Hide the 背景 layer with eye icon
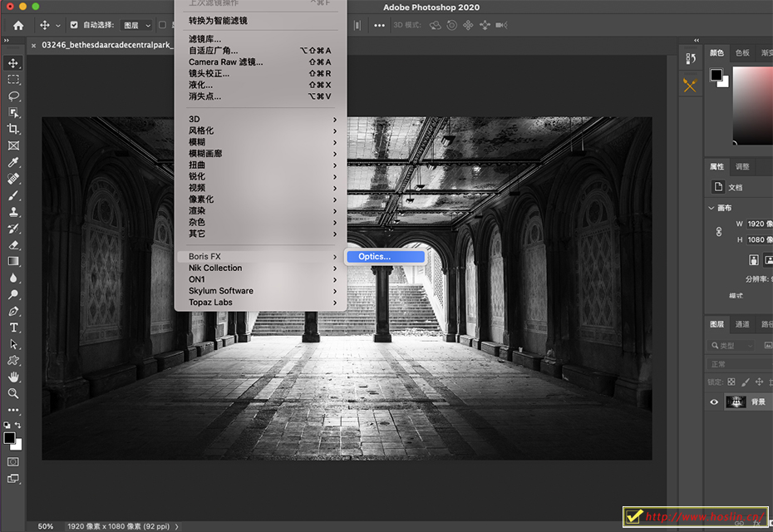This screenshot has width=773, height=532. (714, 401)
